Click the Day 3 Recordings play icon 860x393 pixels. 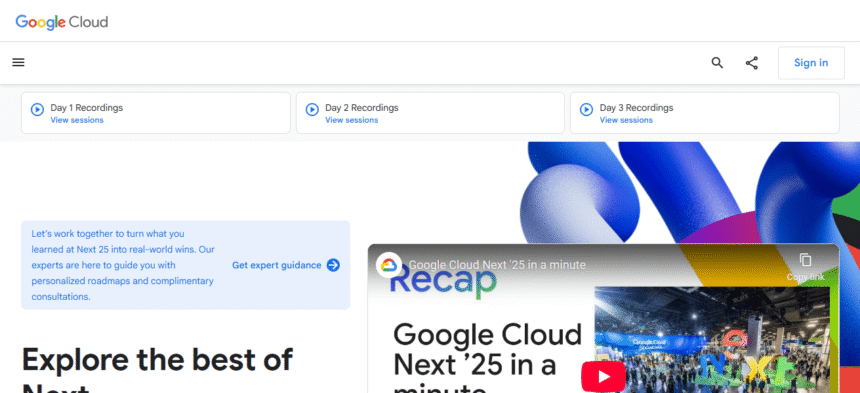tap(586, 110)
